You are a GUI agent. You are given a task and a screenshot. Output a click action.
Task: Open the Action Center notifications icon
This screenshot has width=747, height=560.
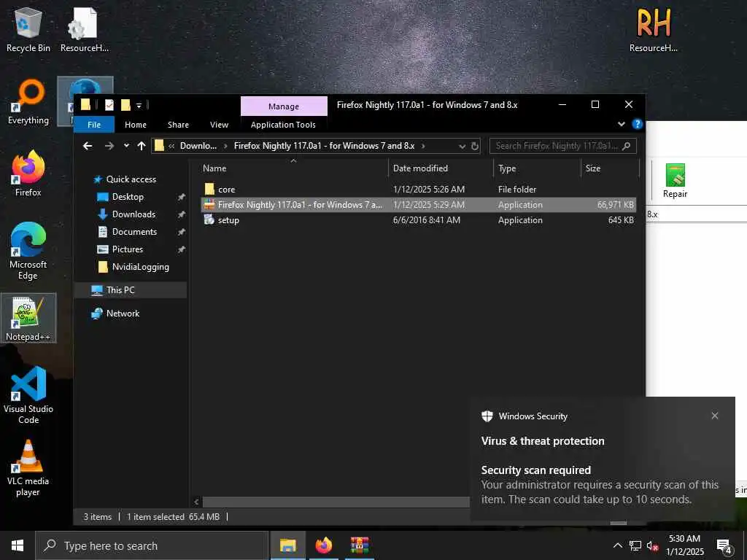click(724, 545)
